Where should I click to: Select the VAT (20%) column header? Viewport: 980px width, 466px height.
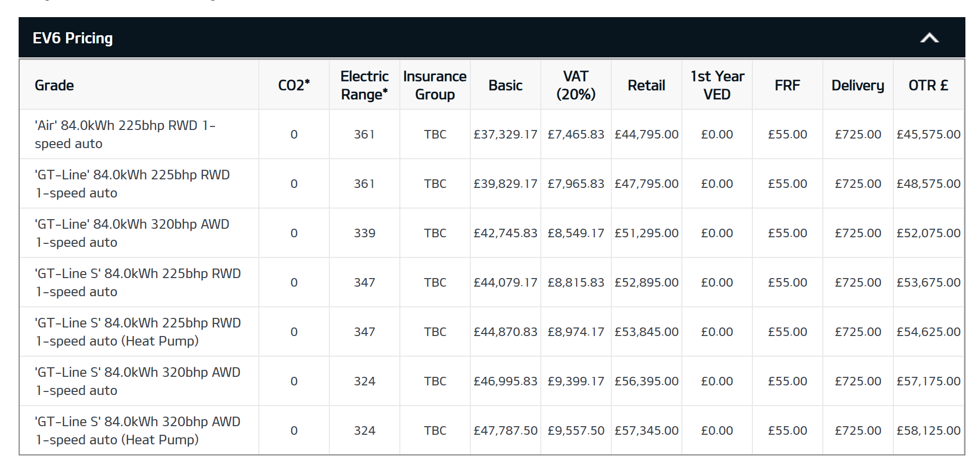pos(576,86)
